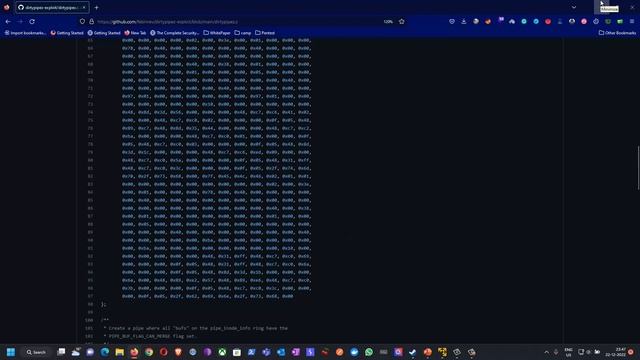This screenshot has width=640, height=360.
Task: Click the browser back arrow
Action: pyautogui.click(x=8, y=21)
